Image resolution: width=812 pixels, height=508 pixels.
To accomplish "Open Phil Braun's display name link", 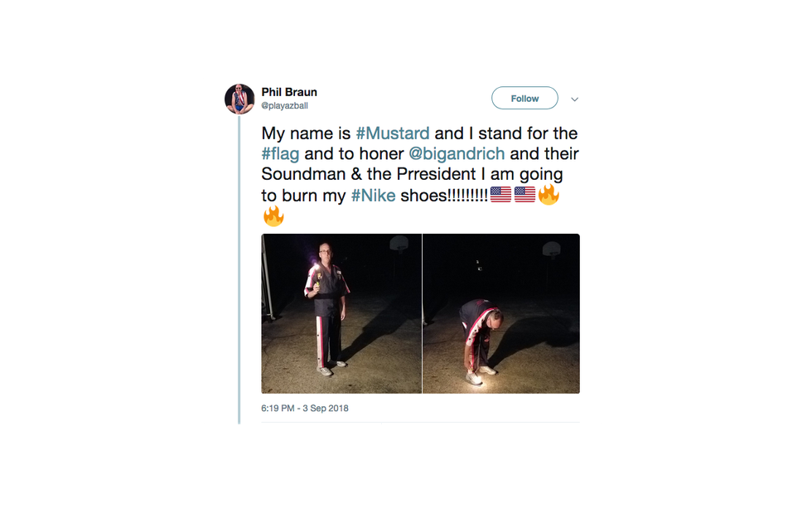I will (x=289, y=92).
